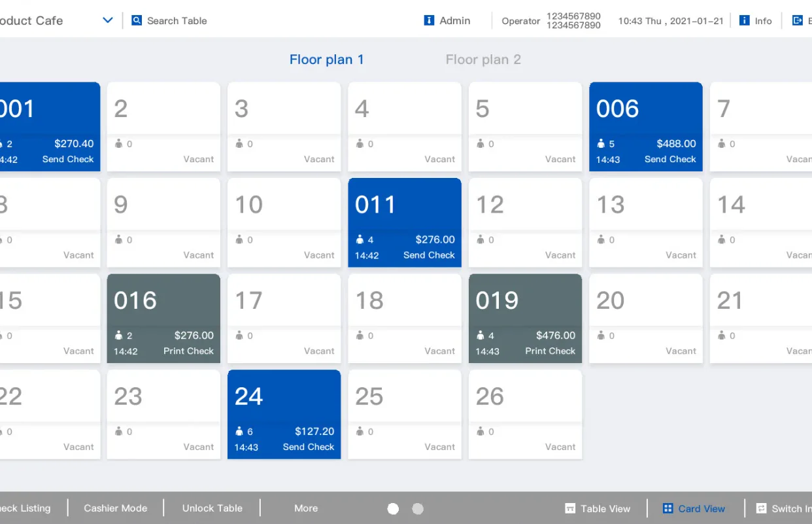
Task: Select vacant table 14 card
Action: coord(761,222)
